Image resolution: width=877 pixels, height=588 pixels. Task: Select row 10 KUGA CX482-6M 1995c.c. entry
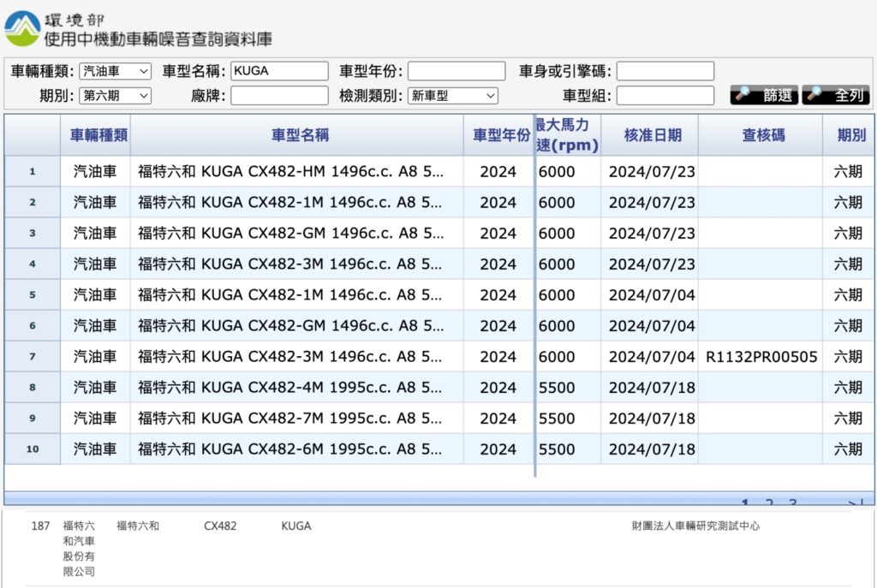coord(289,448)
